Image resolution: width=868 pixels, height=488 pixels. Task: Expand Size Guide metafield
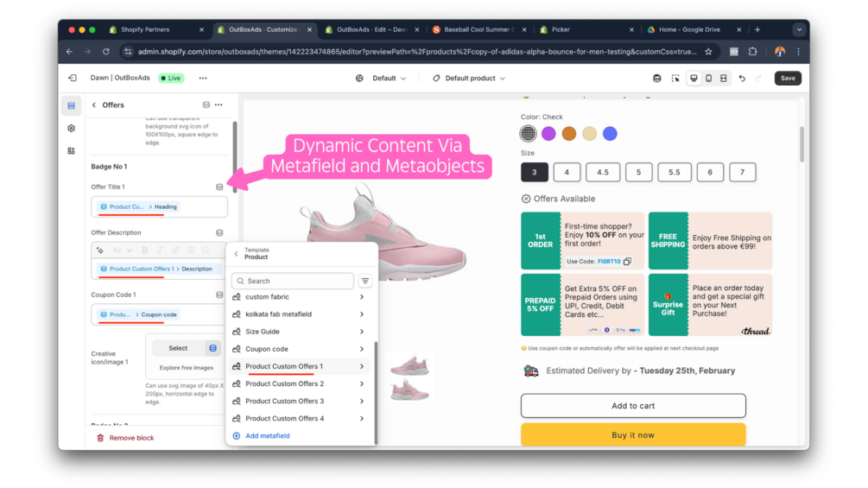(299, 332)
